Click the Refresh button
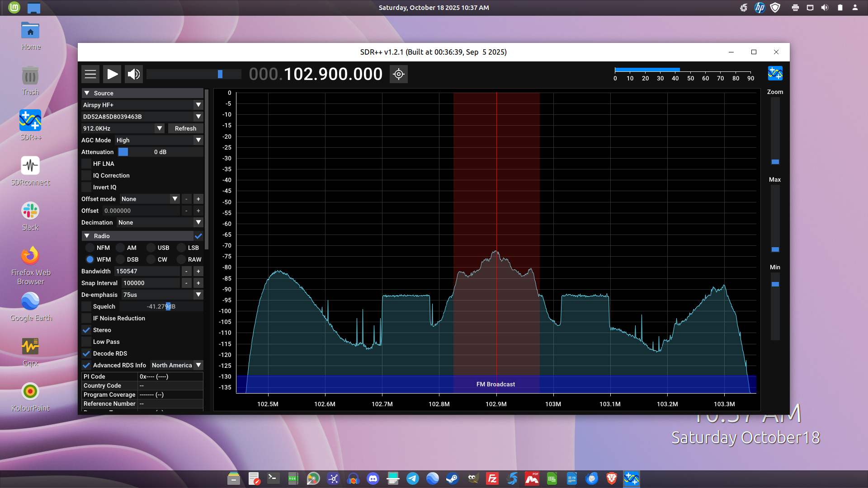The image size is (868, 488). click(185, 128)
